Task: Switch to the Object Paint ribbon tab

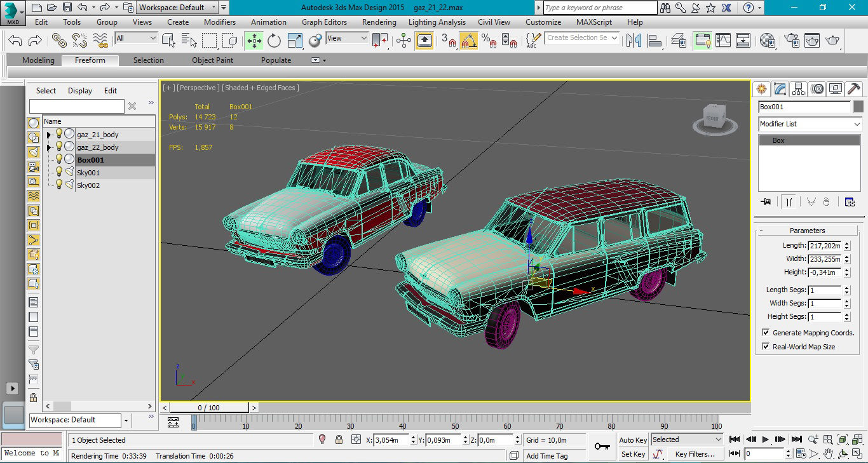Action: (212, 60)
